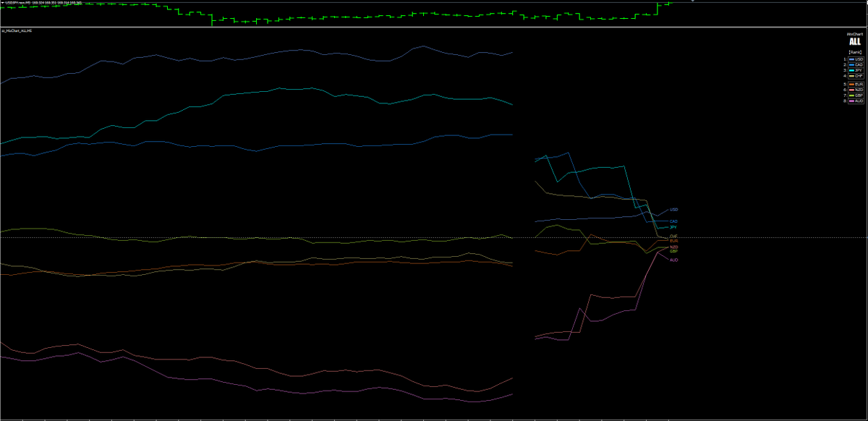
Task: Select rank 4 CHF in the legend
Action: (x=856, y=76)
